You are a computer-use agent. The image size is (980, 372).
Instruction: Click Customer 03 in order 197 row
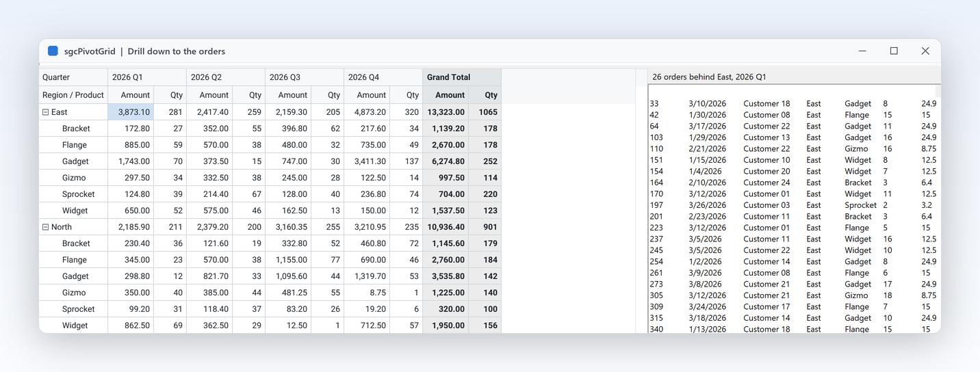pos(766,205)
